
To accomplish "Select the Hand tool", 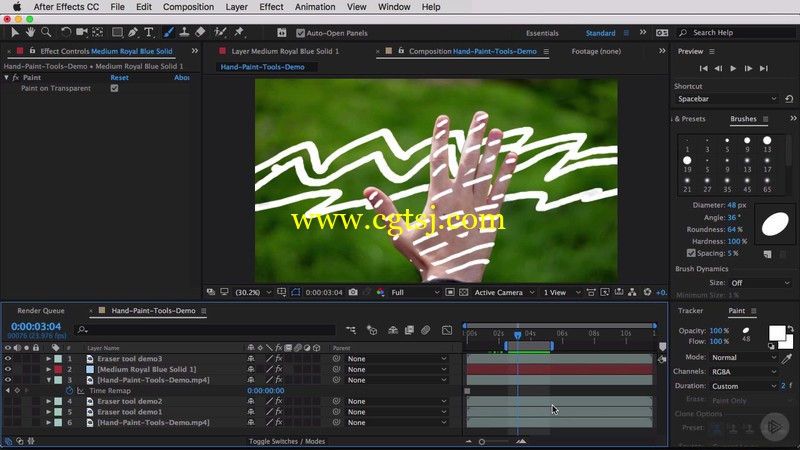I will (x=31, y=32).
